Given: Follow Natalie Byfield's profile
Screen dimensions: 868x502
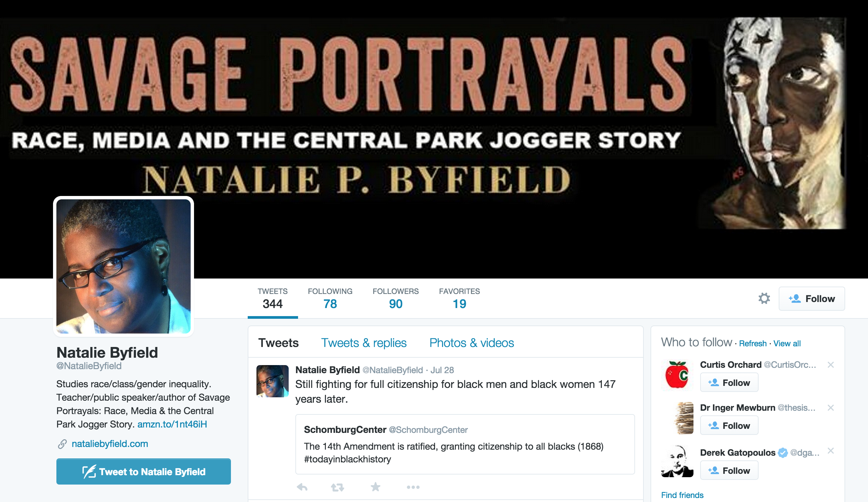Looking at the screenshot, I should click(x=812, y=299).
